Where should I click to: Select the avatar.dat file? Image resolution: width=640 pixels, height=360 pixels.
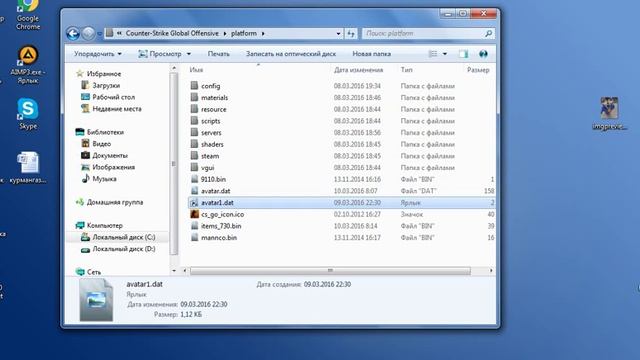point(216,191)
